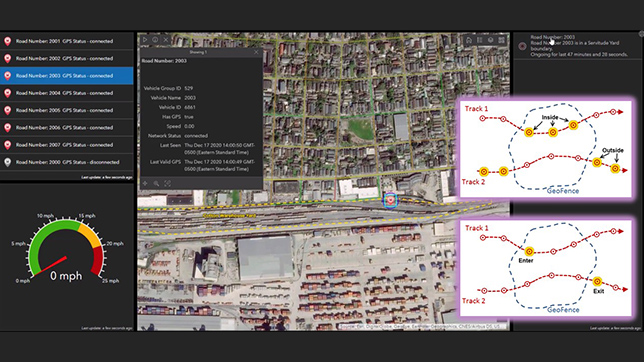Select row 'Road Number: 2000 GPS Status - disconnected'
Screen dimensions: 644x362
tap(67, 162)
